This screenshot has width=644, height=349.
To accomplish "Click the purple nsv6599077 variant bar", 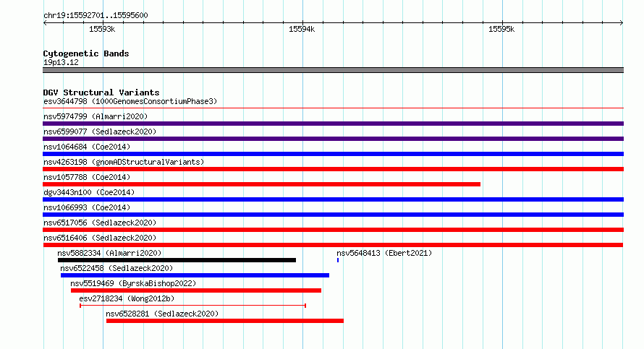I will [x=333, y=139].
